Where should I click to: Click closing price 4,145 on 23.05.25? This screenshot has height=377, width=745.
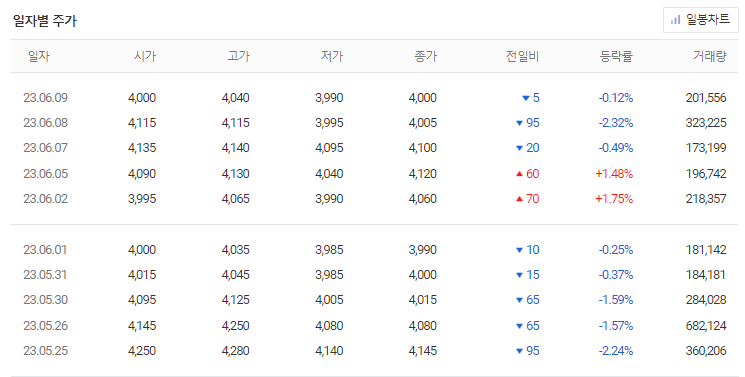point(423,351)
